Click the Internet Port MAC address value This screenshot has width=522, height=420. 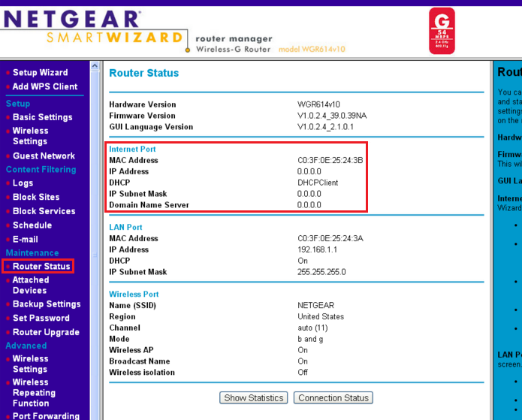click(x=330, y=160)
